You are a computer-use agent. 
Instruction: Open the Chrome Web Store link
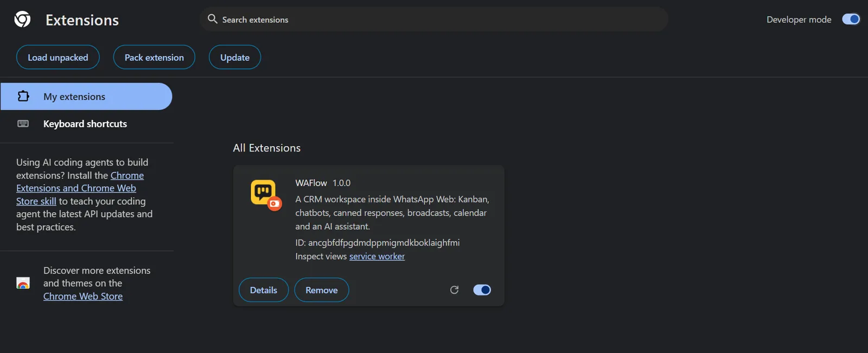(x=83, y=297)
